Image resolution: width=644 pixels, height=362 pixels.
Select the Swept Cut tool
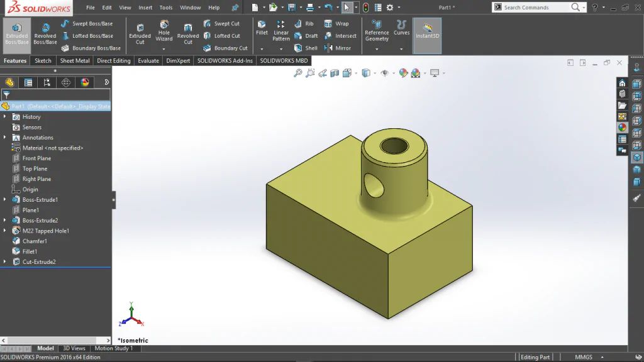tap(221, 24)
